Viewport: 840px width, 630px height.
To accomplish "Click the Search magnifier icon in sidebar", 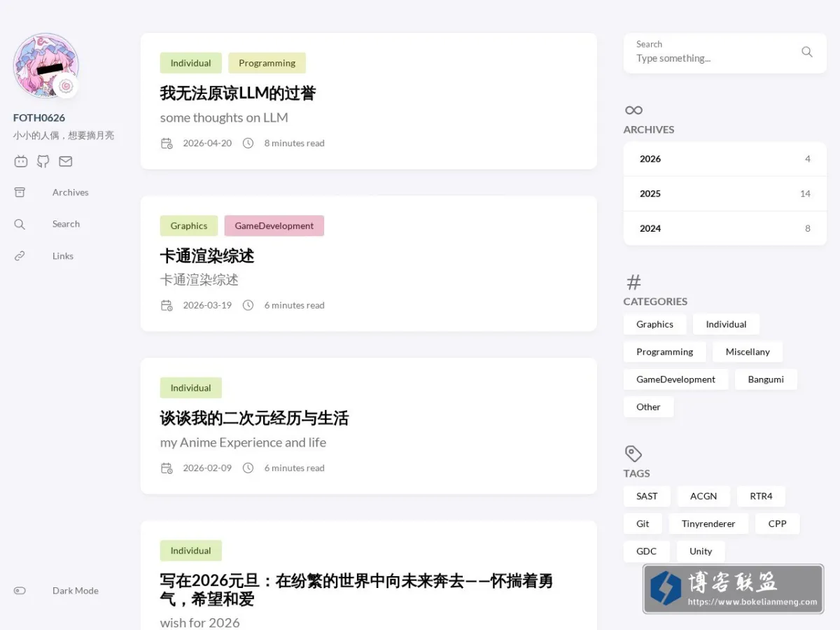I will (20, 224).
